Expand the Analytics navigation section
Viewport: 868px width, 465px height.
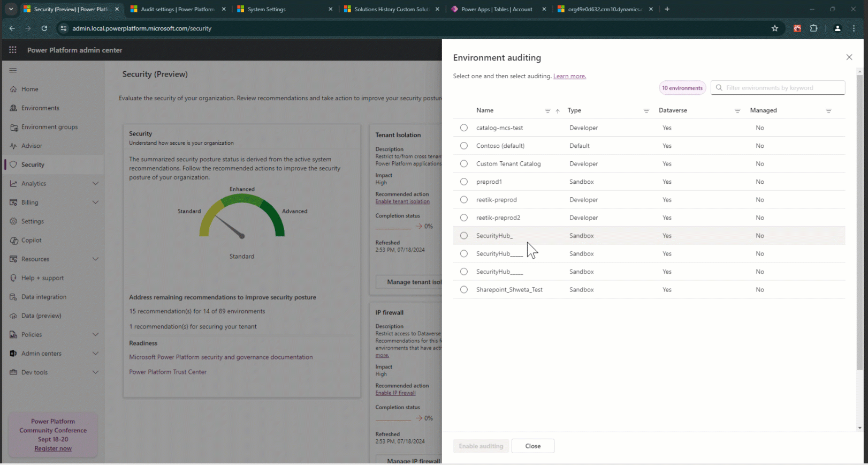(95, 184)
